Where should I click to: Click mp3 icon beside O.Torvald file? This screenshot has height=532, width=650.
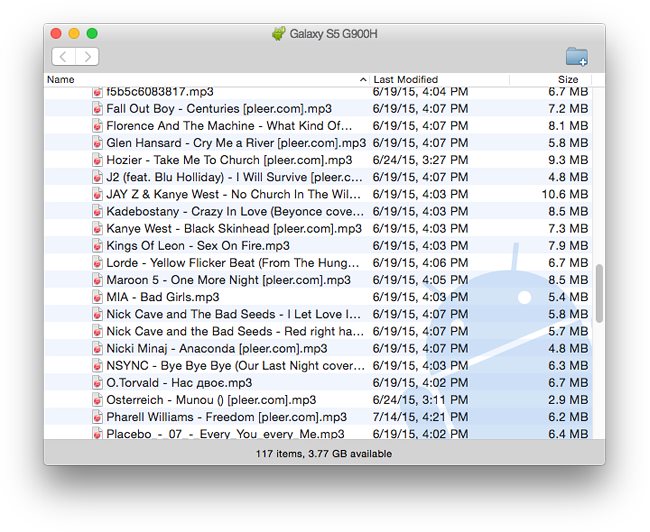tap(97, 383)
